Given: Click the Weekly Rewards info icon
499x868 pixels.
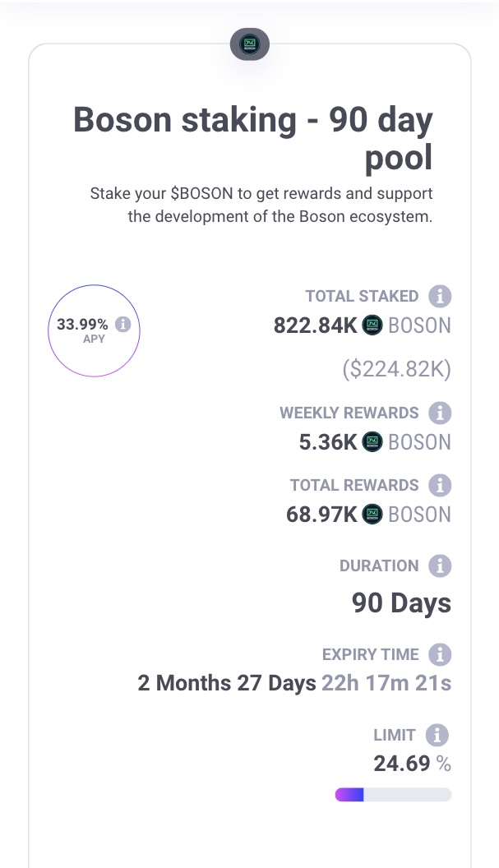Looking at the screenshot, I should [x=440, y=413].
